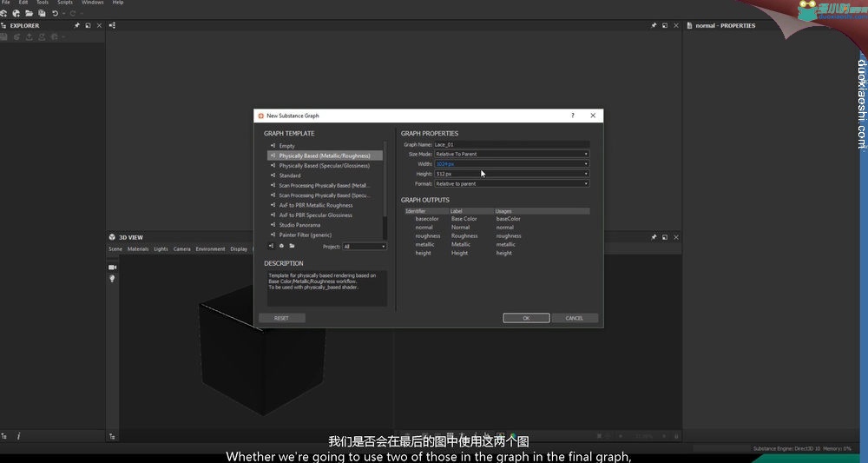Float the 3D View panel
This screenshot has height=463, width=868.
click(x=665, y=237)
